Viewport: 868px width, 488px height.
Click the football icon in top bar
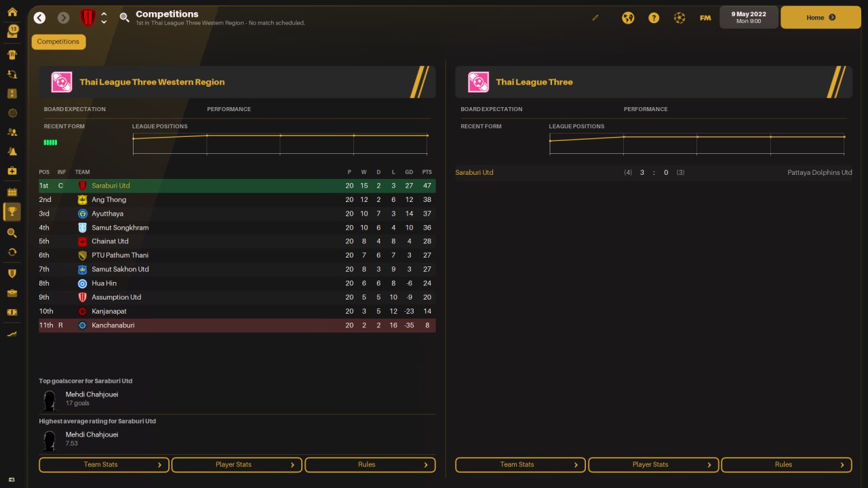click(x=679, y=18)
